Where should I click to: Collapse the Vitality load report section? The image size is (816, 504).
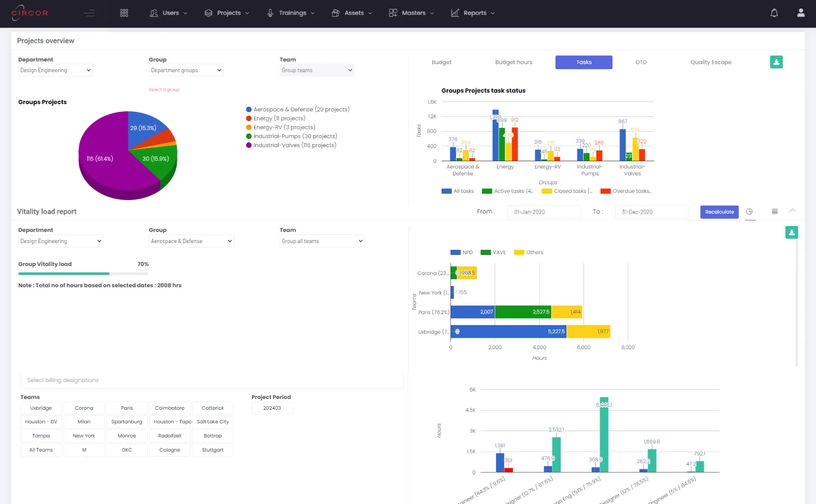click(793, 211)
